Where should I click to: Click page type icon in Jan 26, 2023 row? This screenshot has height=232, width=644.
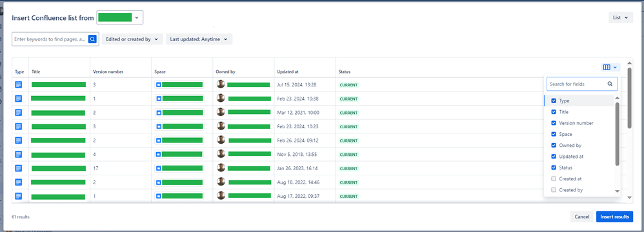click(19, 168)
